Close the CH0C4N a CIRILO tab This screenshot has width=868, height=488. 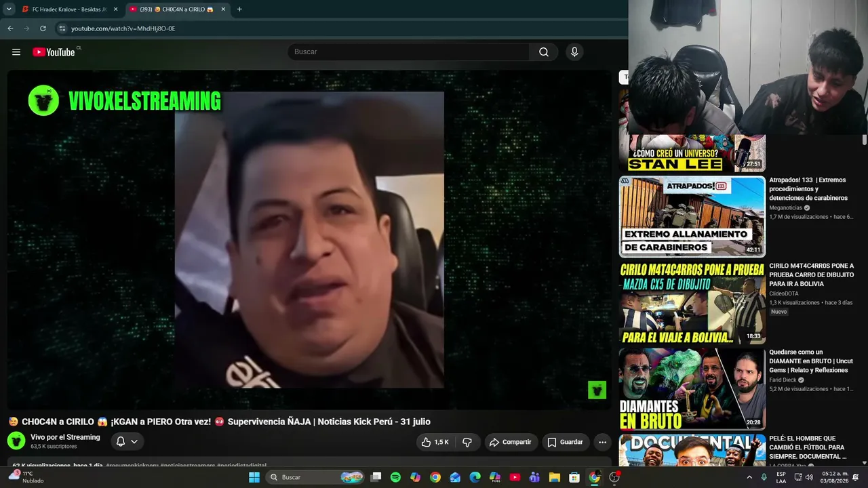tap(223, 9)
